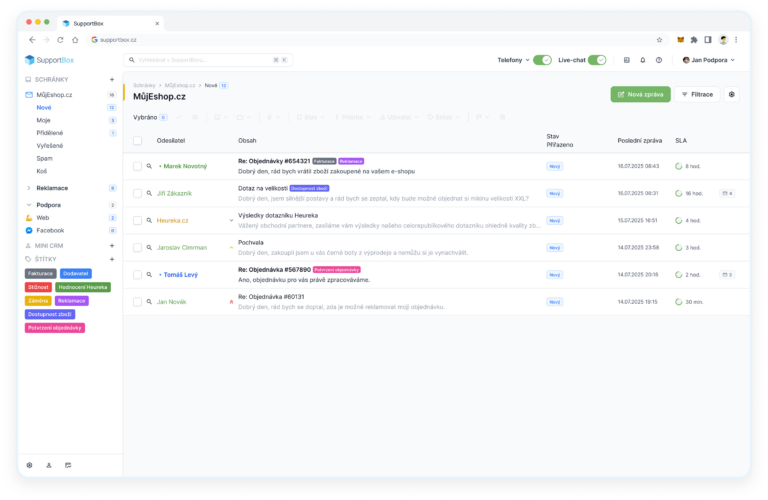Select the red Stížnost label tag
768x500 pixels.
[x=38, y=287]
